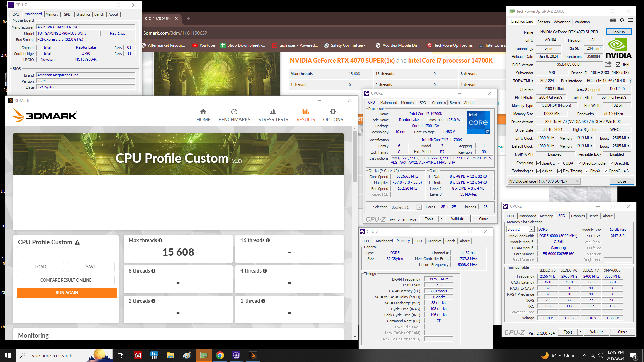Click the 3DMark scrollbar down arrow
This screenshot has height=362, width=644.
tap(355, 337)
